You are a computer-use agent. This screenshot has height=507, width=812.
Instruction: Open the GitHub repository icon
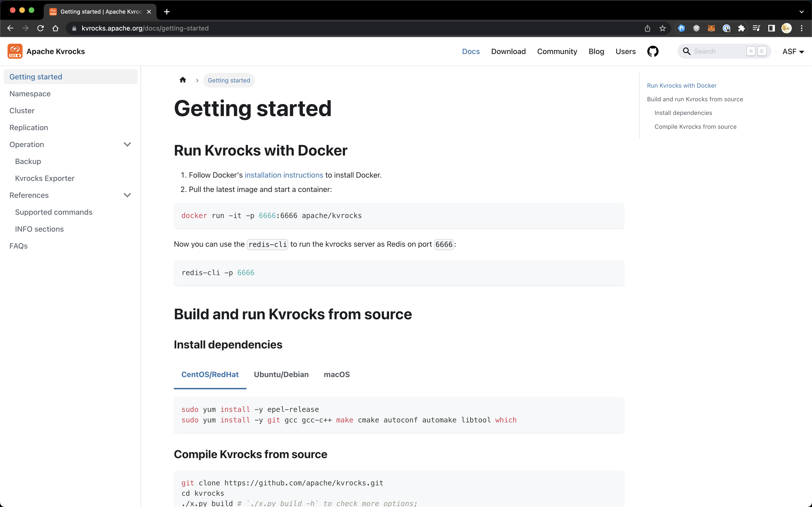coord(652,51)
